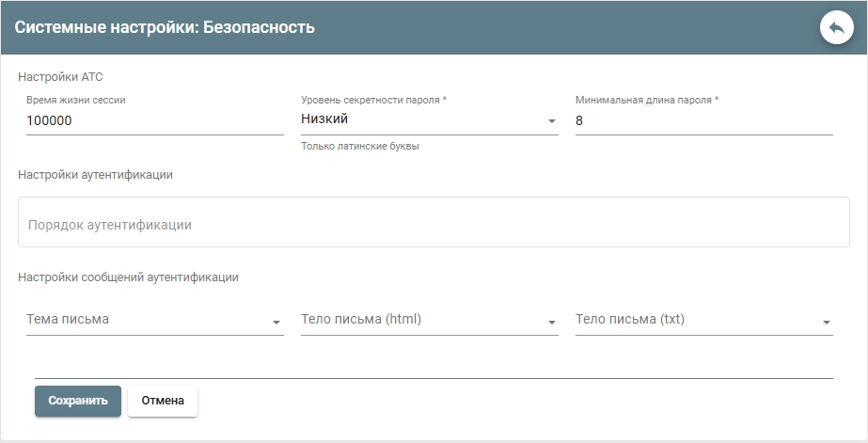This screenshot has height=443, width=868.
Task: Expand the Тело письма (html) dropdown arrow
Action: 551,323
